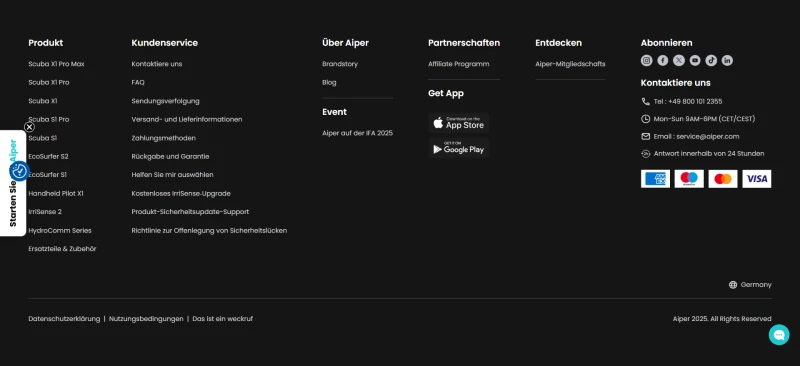Open Zahlungsmethoden
The width and height of the screenshot is (800, 366).
[x=164, y=138]
